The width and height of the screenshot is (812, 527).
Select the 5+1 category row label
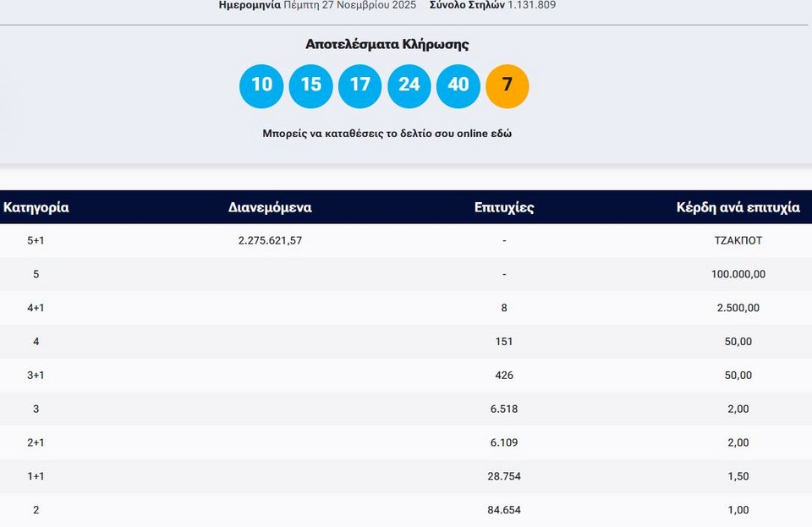click(x=36, y=240)
